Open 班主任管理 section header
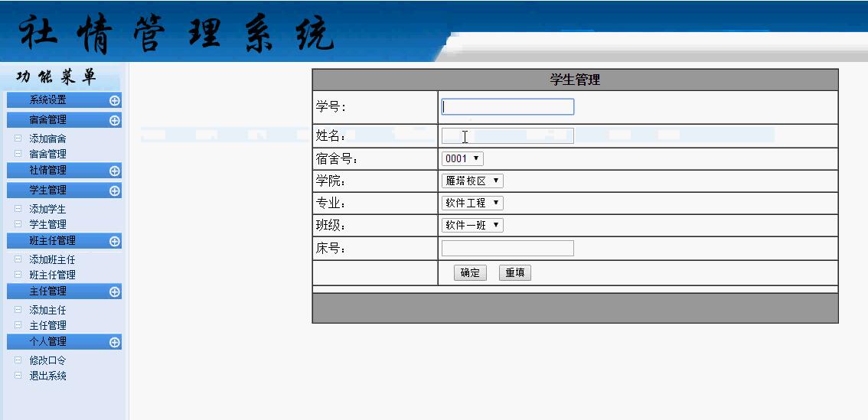 pyautogui.click(x=64, y=241)
